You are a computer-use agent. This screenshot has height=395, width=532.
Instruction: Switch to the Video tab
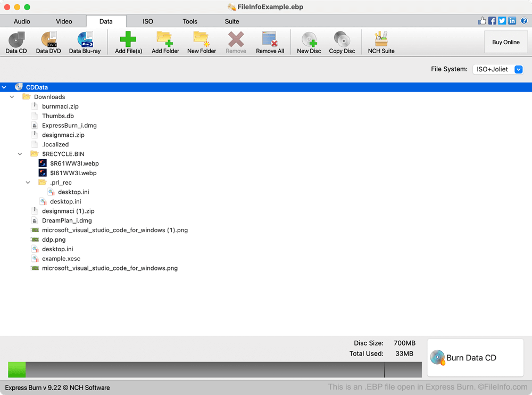(64, 21)
